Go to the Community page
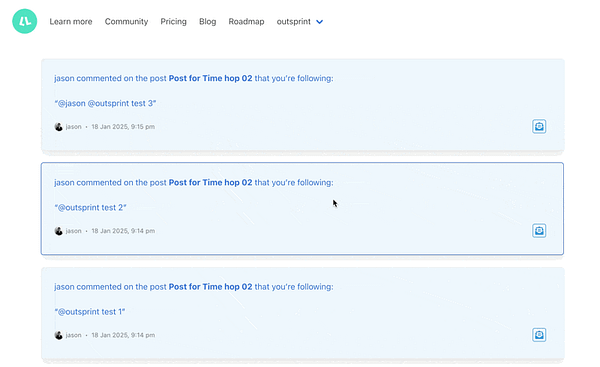Viewport: 600px width, 367px height. (126, 21)
